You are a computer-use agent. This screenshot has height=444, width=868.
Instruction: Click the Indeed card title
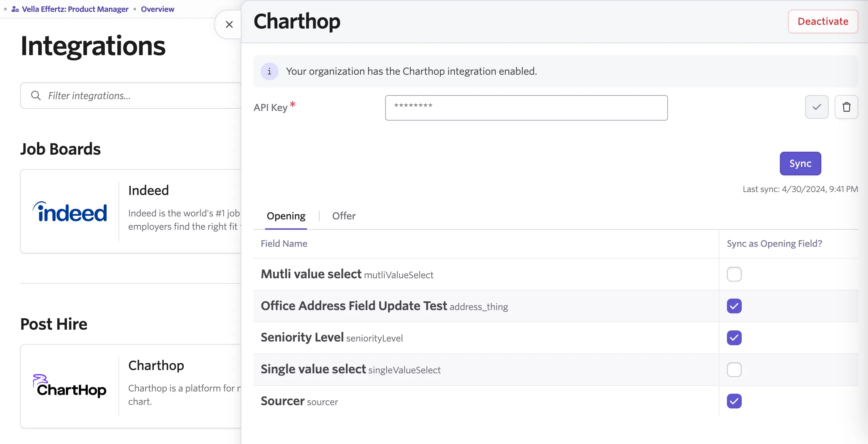point(148,190)
